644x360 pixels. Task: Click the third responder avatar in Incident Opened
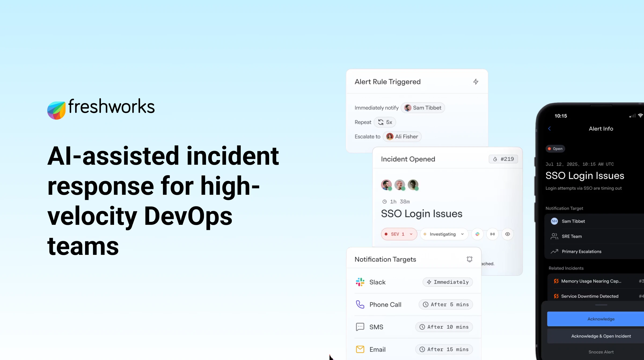pos(413,185)
